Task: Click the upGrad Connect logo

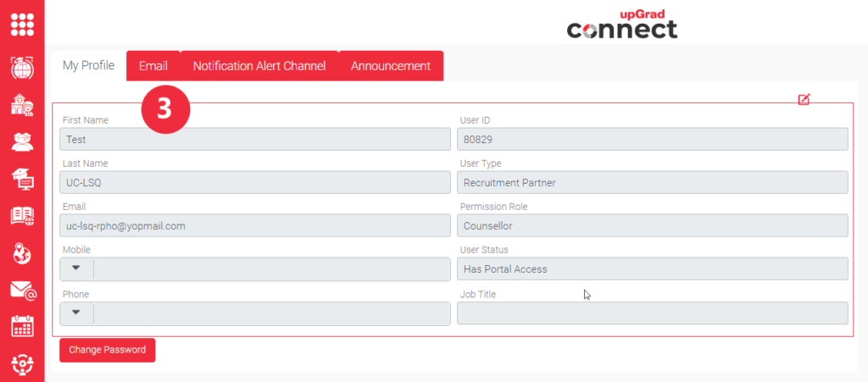Action: (622, 23)
